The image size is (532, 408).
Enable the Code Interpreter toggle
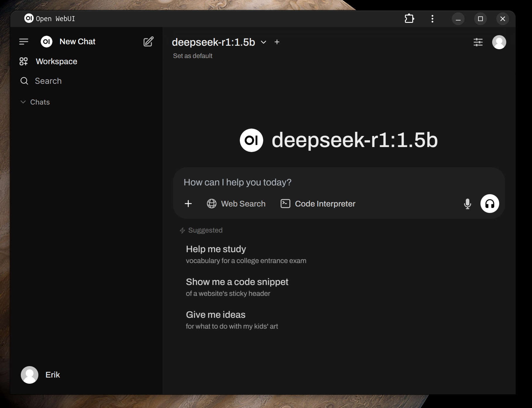coord(318,204)
